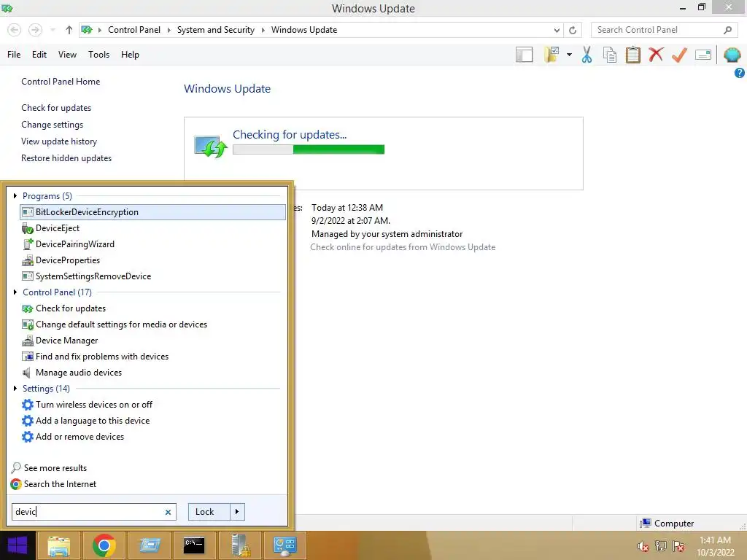Image resolution: width=747 pixels, height=560 pixels.
Task: Open the Help menu
Action: coord(130,54)
